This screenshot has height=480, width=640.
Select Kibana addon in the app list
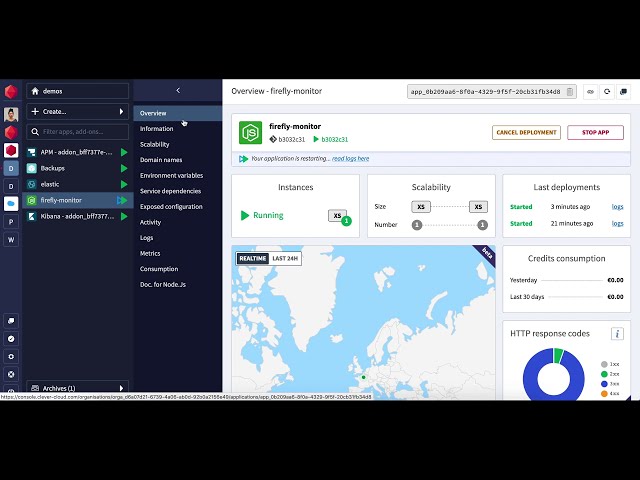[78, 216]
